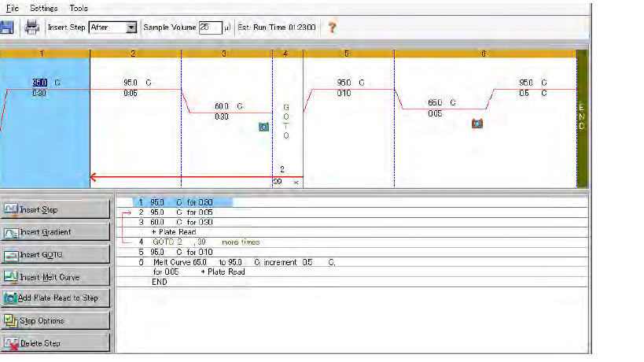Select step 4 GOTO column header
This screenshot has width=644, height=362.
[288, 54]
